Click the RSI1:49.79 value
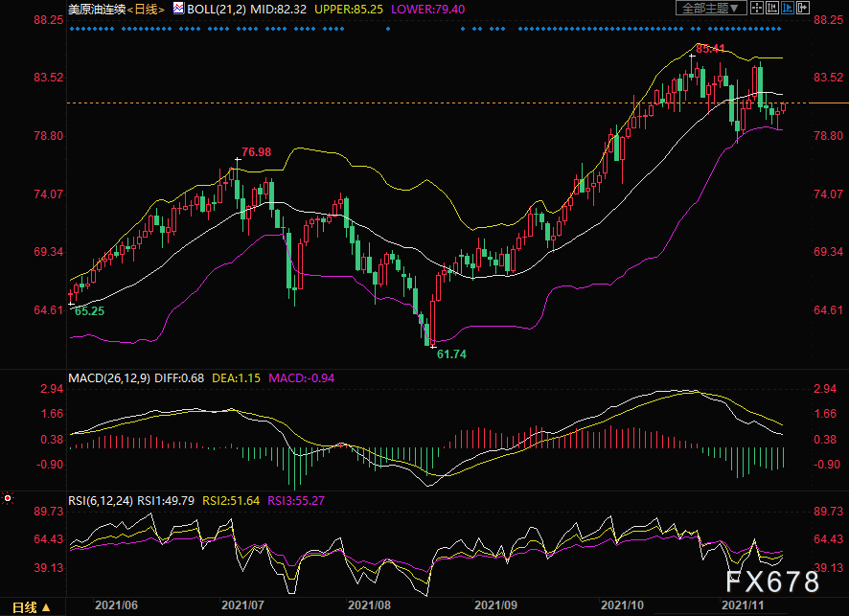This screenshot has height=616, width=849. click(x=166, y=501)
